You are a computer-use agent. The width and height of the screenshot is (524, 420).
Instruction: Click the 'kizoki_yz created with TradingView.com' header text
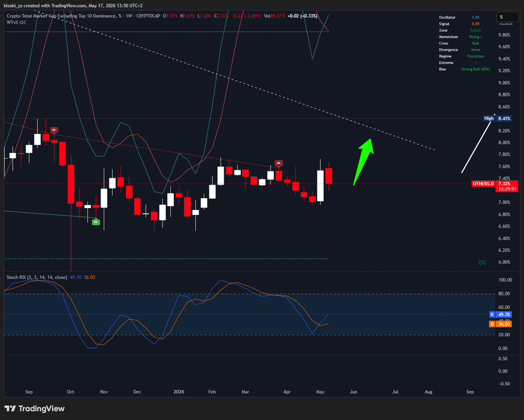point(45,6)
